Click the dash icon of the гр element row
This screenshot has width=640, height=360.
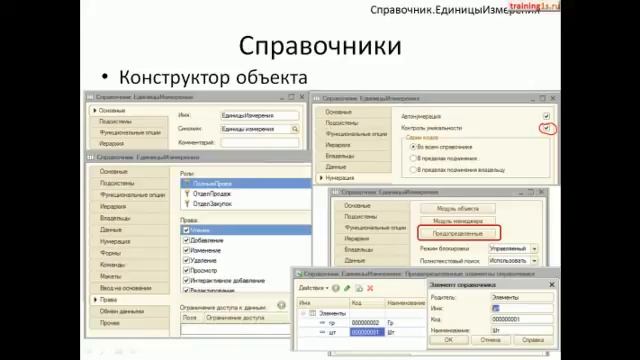[322, 323]
